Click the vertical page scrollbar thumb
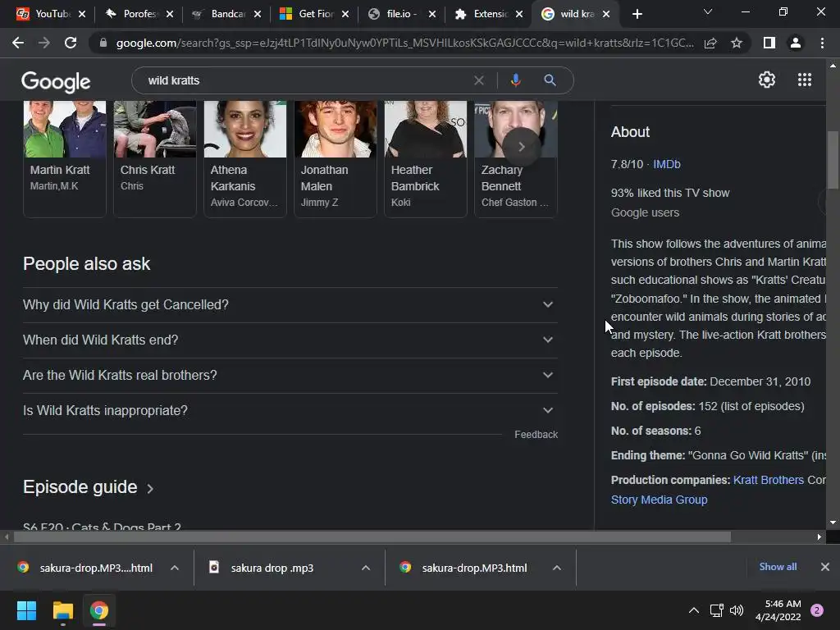This screenshot has height=630, width=840. point(833,160)
